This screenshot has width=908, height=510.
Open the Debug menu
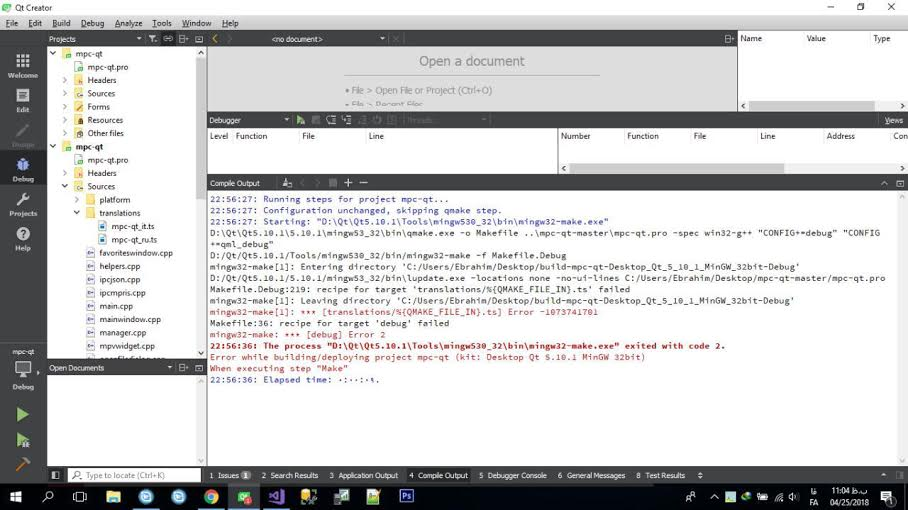click(x=92, y=23)
